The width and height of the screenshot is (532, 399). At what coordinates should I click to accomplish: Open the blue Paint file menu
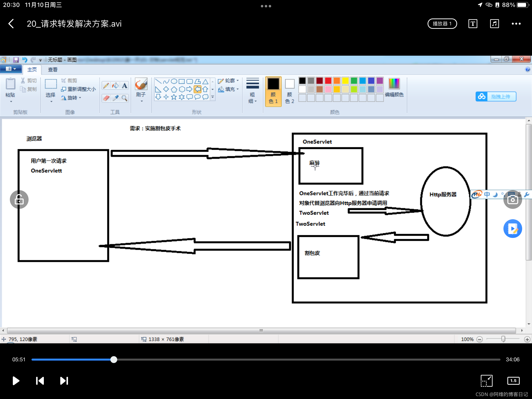pyautogui.click(x=11, y=69)
